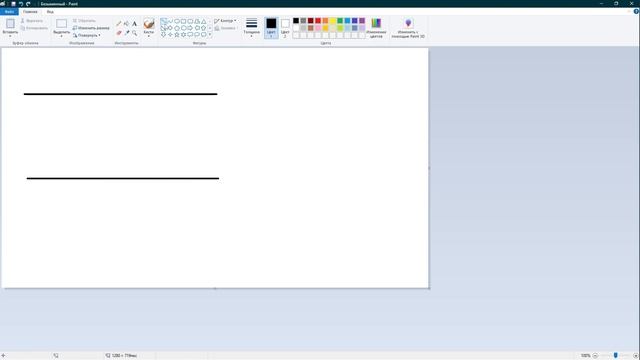This screenshot has height=360, width=640.
Task: Choose the five-point star shape
Action: [177, 35]
